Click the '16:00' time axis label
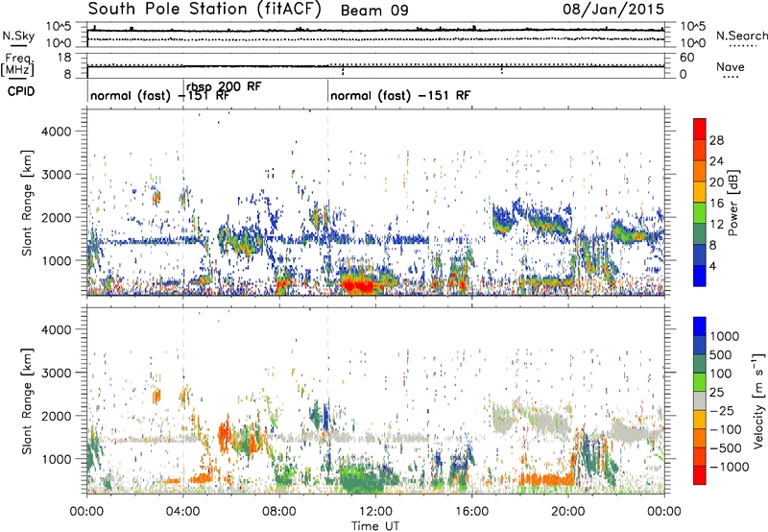 pos(471,512)
